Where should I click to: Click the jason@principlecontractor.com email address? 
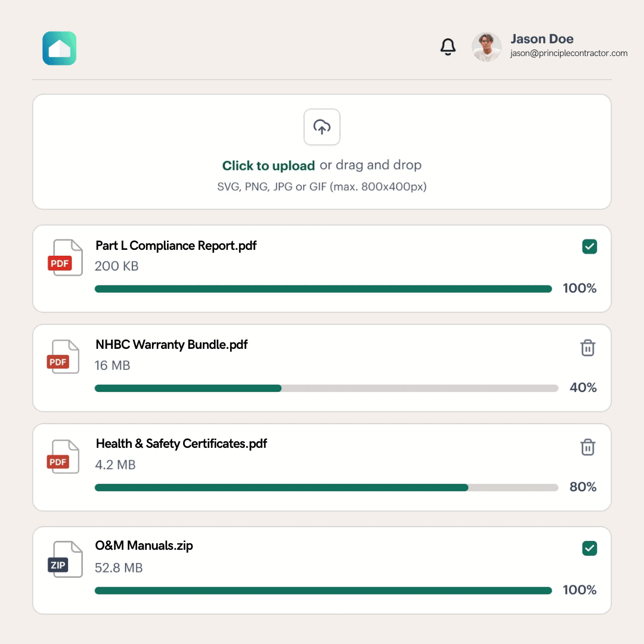point(569,53)
